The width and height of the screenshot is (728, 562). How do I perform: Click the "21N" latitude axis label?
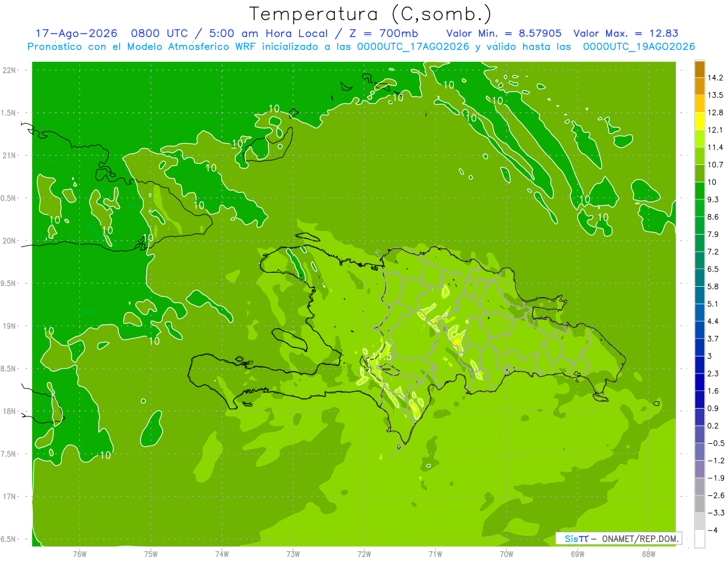(9, 156)
